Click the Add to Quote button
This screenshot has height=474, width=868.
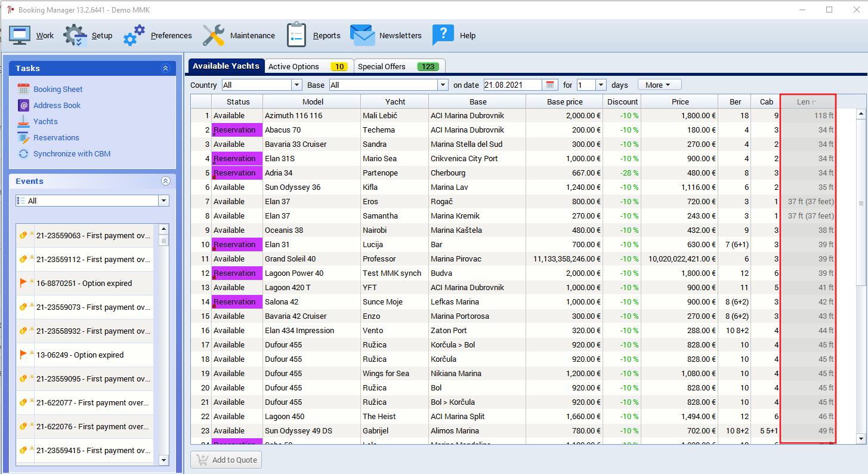(x=226, y=460)
